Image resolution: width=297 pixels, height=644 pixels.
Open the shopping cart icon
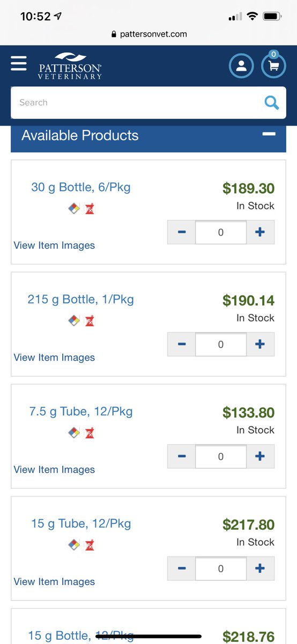point(273,65)
